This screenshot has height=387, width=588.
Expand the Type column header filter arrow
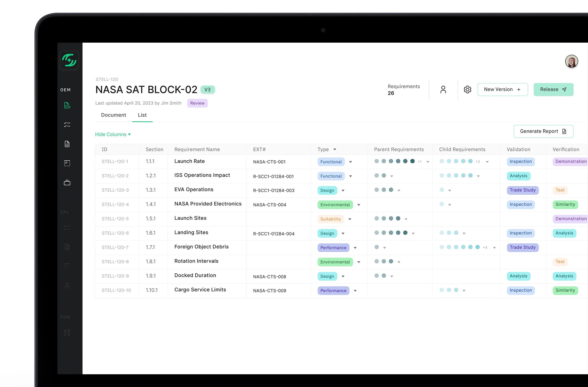[334, 150]
